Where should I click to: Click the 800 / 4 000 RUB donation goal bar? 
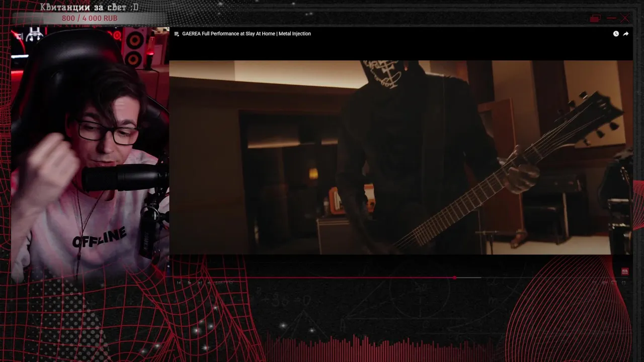tap(90, 18)
